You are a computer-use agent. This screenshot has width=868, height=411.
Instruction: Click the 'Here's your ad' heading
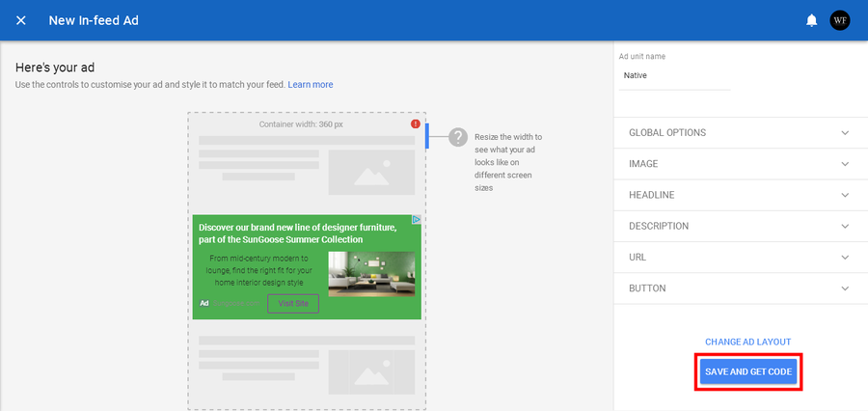coord(55,68)
